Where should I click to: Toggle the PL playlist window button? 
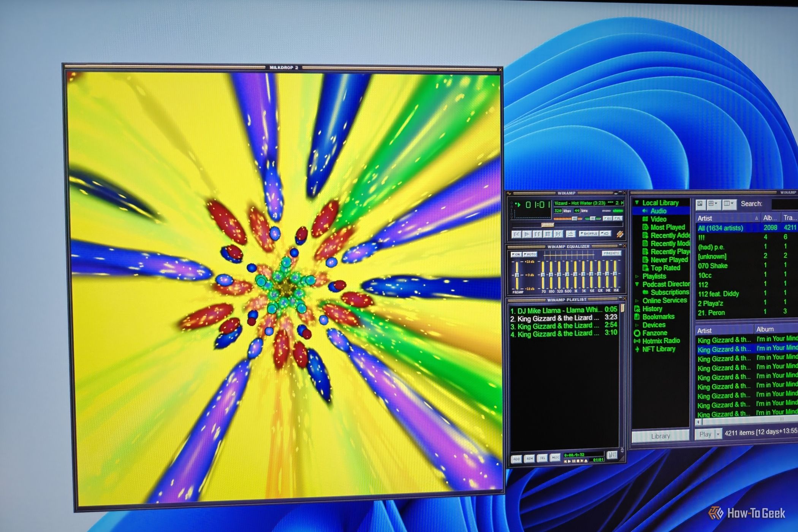click(x=618, y=218)
